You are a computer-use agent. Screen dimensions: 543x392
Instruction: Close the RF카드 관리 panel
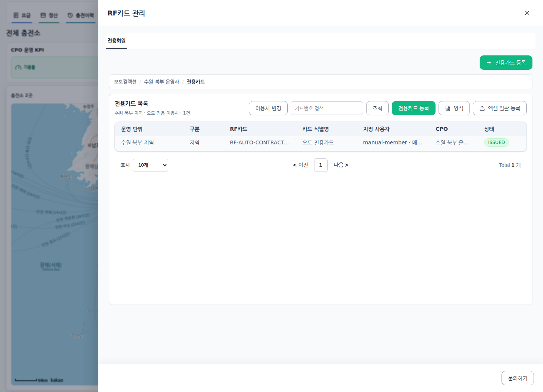[527, 13]
